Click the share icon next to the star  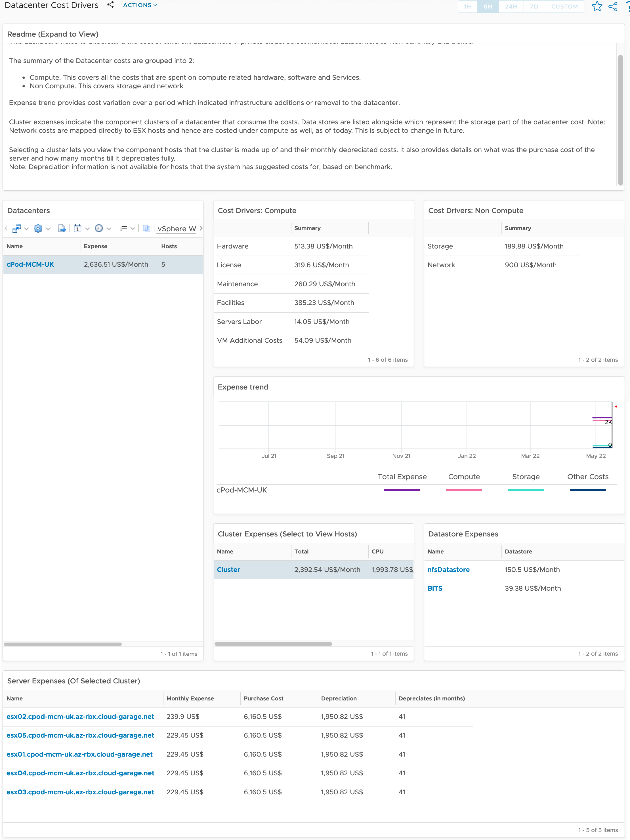[x=612, y=7]
